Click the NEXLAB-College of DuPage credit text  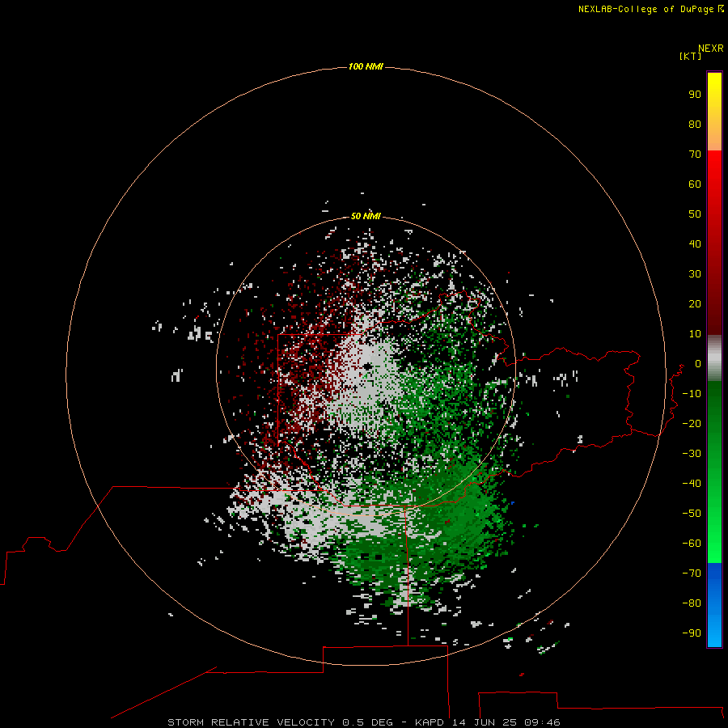[x=645, y=9]
